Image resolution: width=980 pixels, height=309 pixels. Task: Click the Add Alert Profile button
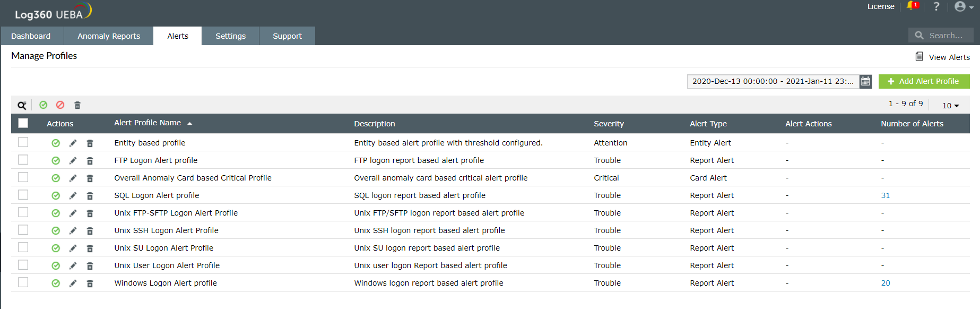924,81
